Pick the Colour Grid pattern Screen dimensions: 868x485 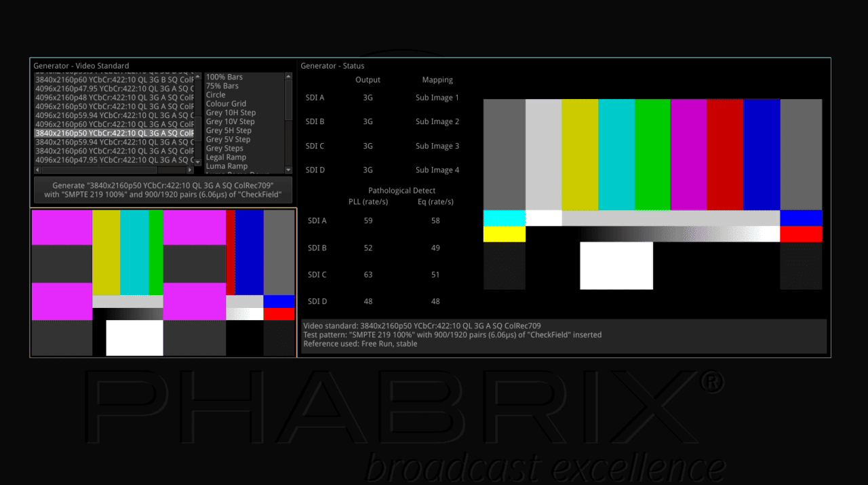point(226,104)
